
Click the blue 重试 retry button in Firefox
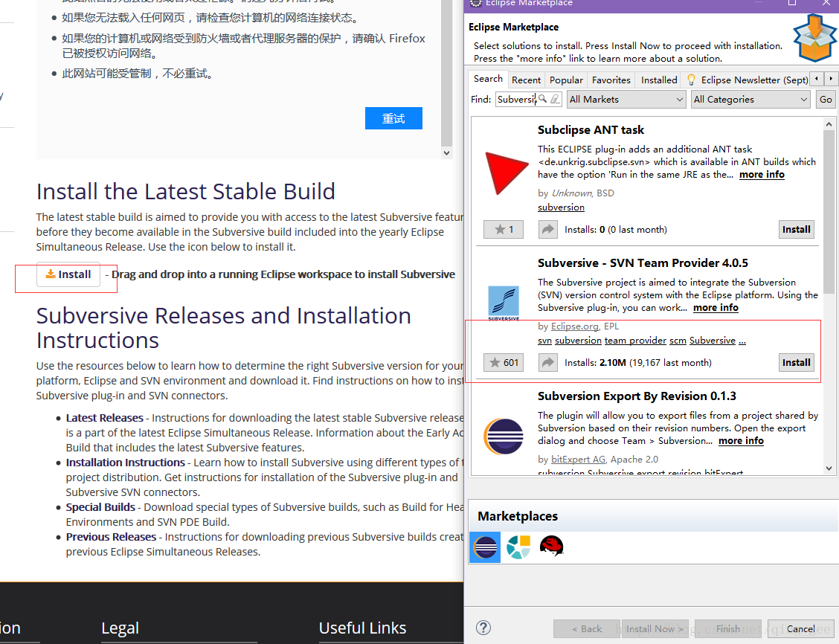(393, 118)
